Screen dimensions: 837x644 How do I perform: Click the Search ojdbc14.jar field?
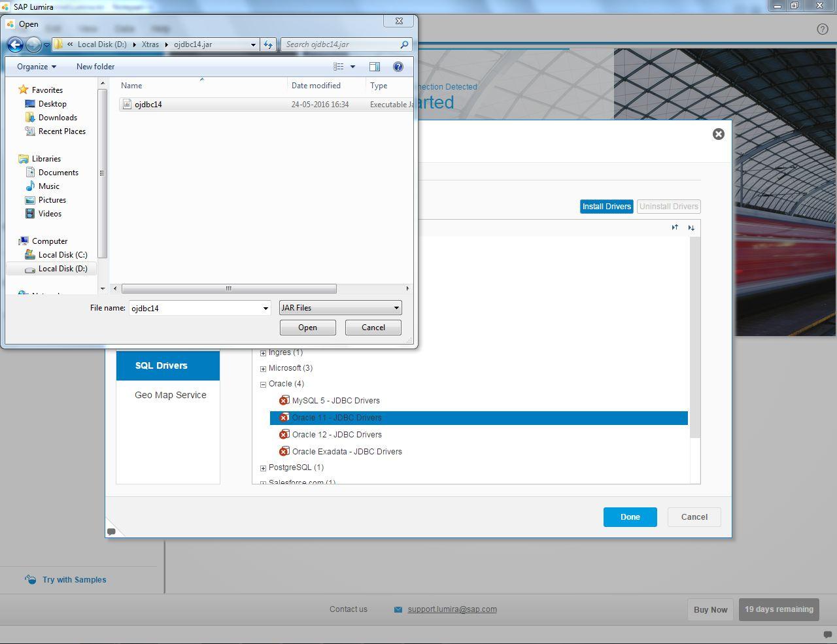point(346,44)
